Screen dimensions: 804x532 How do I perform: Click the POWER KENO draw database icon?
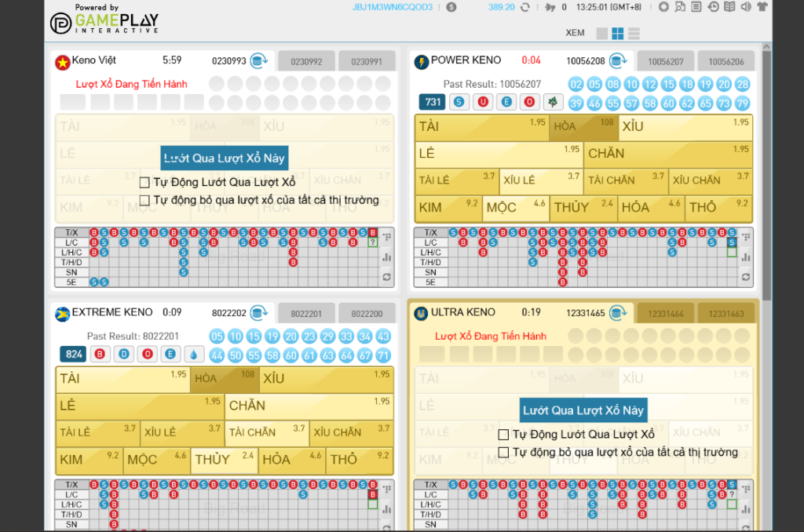click(619, 60)
